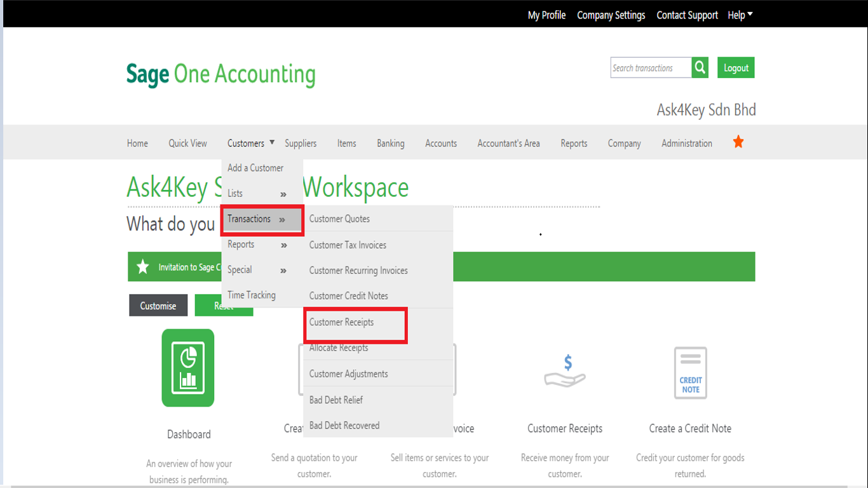Open Suppliers menu

[301, 143]
